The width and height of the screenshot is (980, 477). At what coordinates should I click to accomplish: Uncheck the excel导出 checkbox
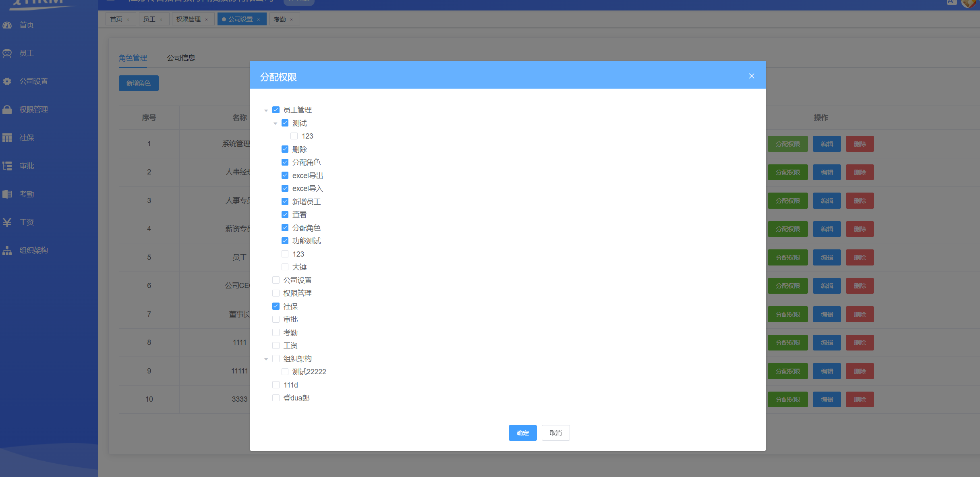click(285, 175)
